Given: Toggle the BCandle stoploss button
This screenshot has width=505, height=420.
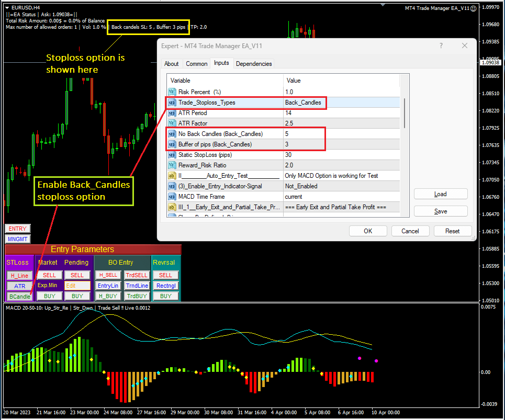Looking at the screenshot, I should 19,297.
